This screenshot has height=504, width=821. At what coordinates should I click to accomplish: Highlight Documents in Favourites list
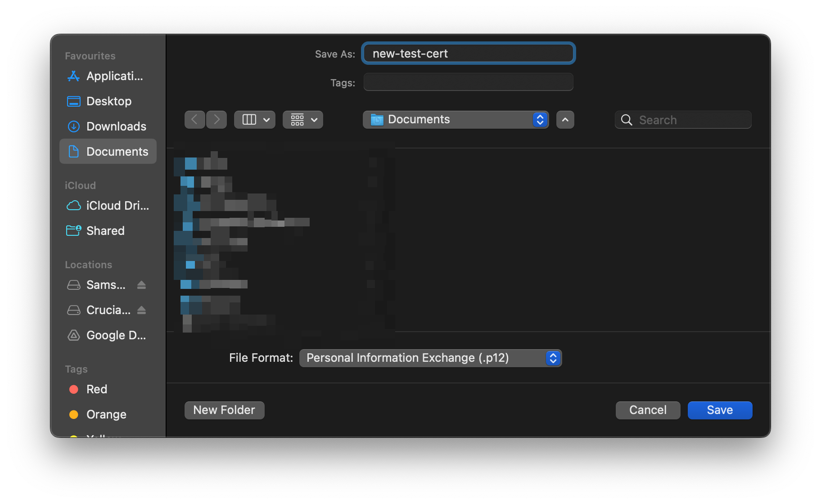click(x=117, y=151)
